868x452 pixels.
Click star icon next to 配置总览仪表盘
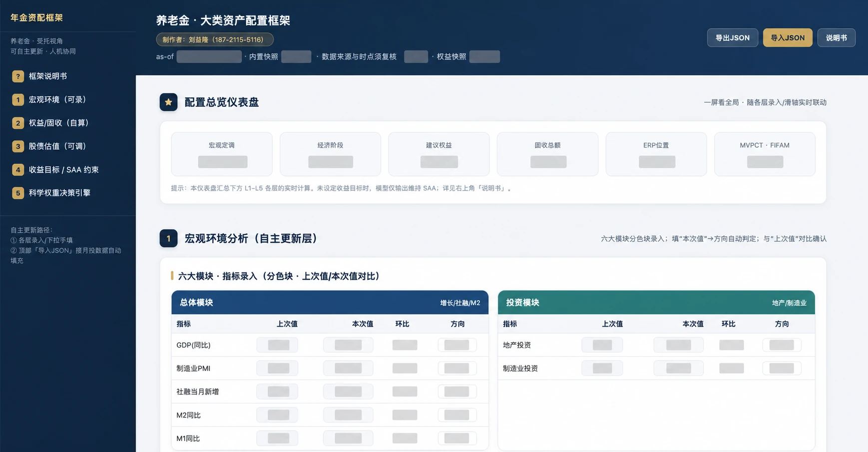point(168,102)
